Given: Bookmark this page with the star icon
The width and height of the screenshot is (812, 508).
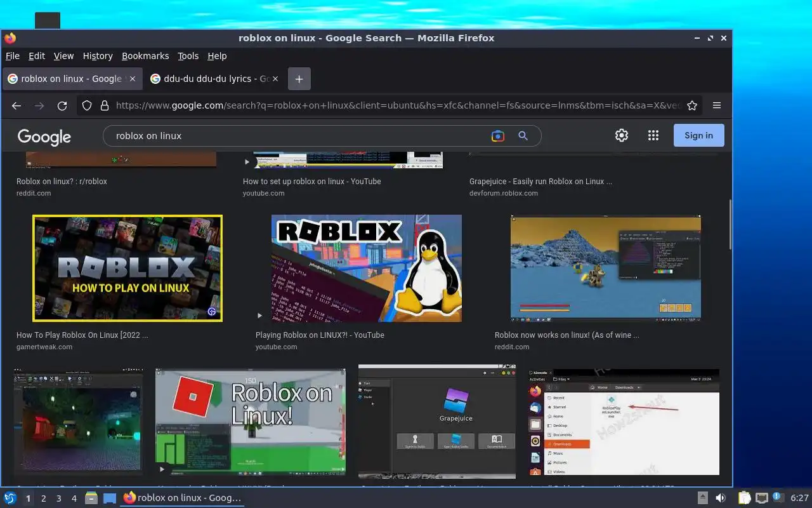Looking at the screenshot, I should tap(692, 105).
